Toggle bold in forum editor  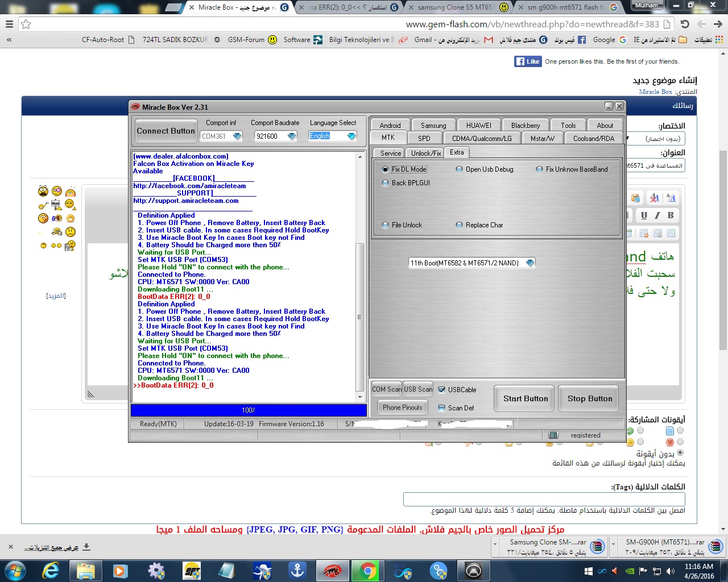coord(671,215)
